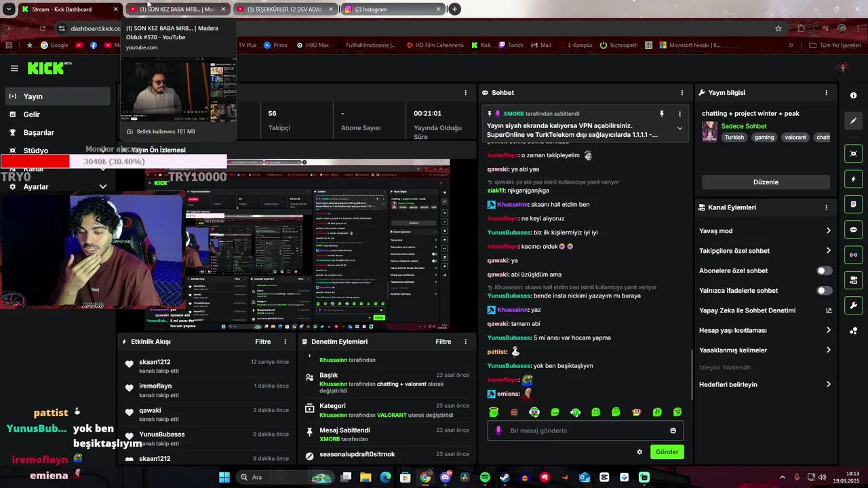Viewport: 868px width, 488px height.
Task: Click the Düzenle button
Action: (x=766, y=182)
